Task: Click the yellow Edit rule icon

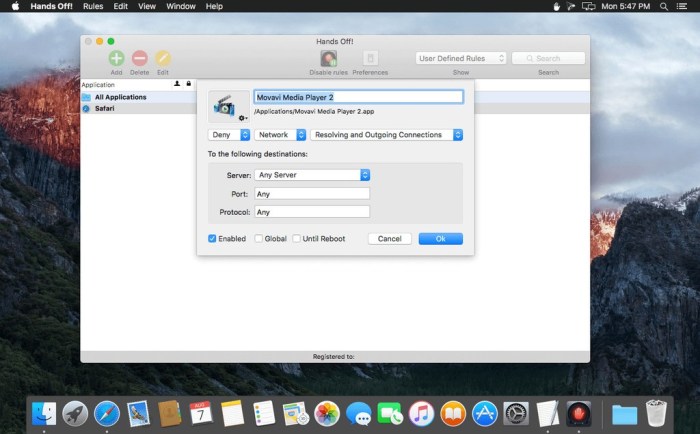Action: click(162, 59)
